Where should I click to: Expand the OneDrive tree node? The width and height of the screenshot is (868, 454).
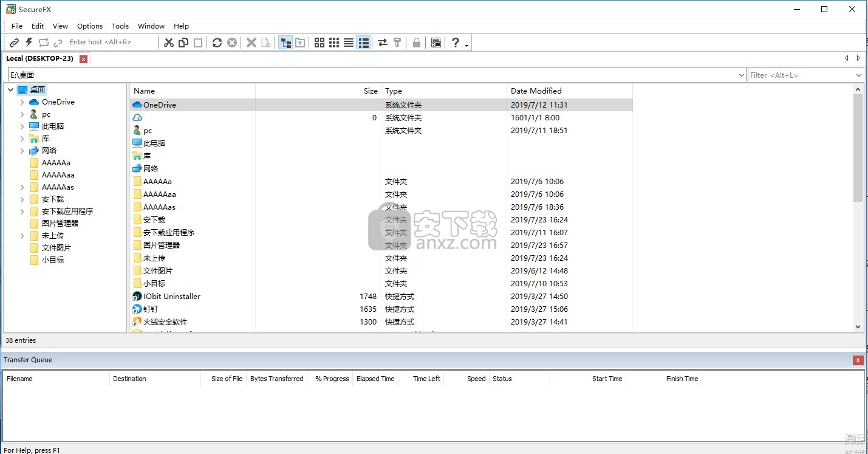tap(22, 101)
